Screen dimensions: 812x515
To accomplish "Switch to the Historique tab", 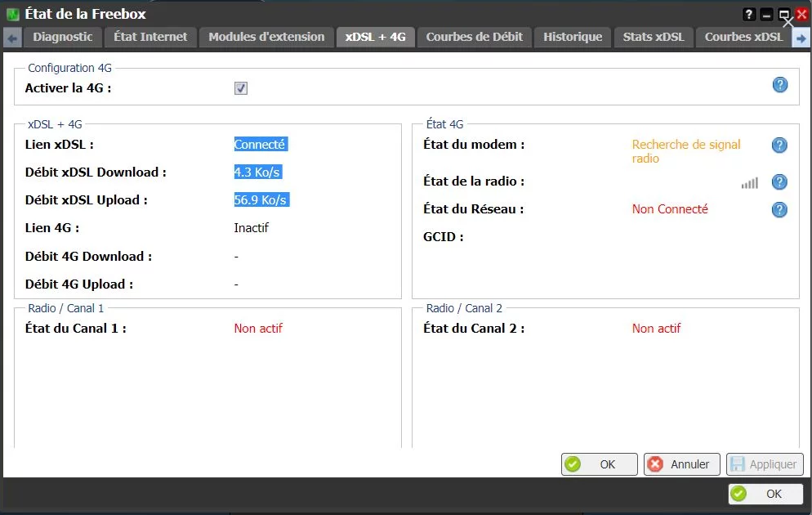I will pyautogui.click(x=573, y=37).
